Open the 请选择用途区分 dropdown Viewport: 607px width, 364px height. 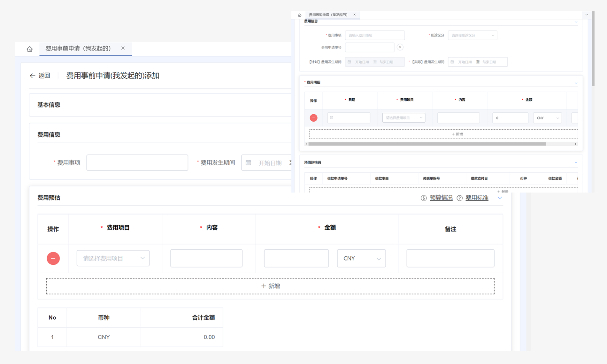click(x=472, y=35)
